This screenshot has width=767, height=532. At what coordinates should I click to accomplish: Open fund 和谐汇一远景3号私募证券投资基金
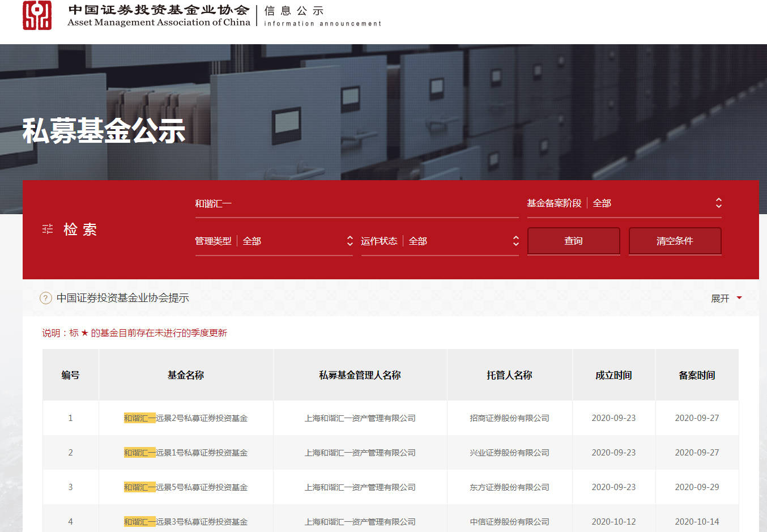186,522
